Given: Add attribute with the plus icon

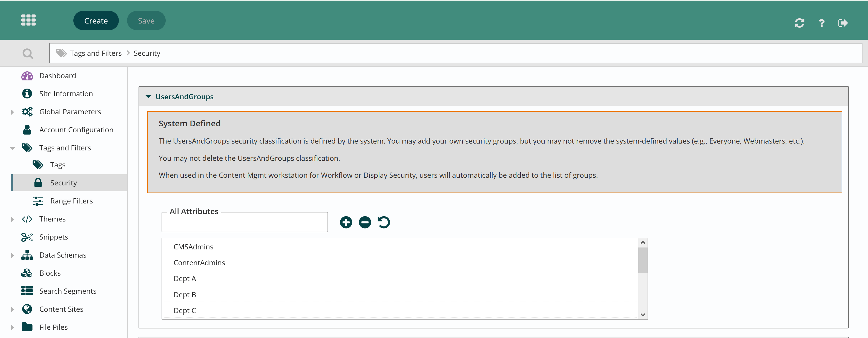Looking at the screenshot, I should [x=346, y=222].
